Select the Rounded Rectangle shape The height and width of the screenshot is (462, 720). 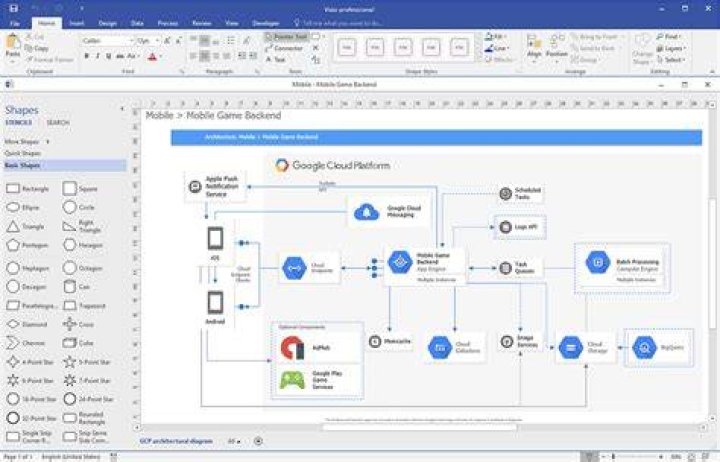tap(85, 418)
